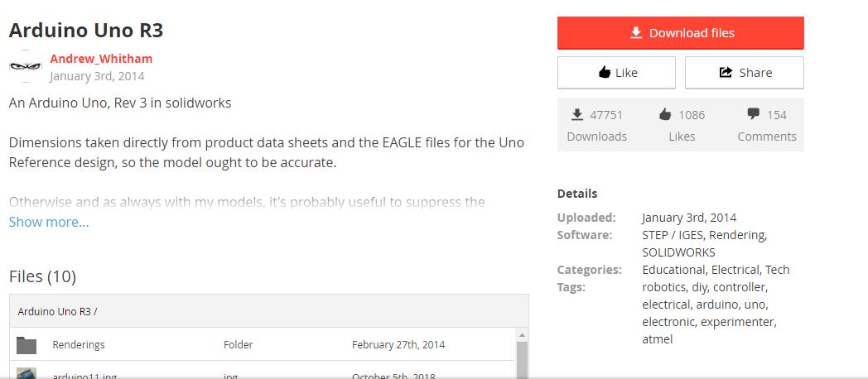The width and height of the screenshot is (868, 379).
Task: Click the download arrow icon in the red button
Action: point(636,33)
